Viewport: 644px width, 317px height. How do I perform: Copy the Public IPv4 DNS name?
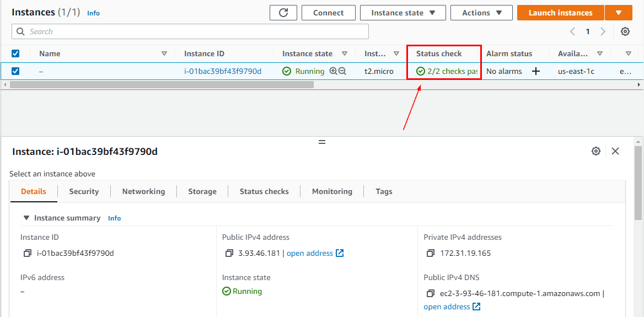(431, 294)
